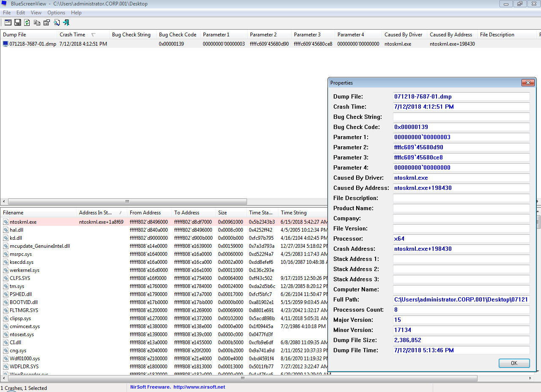Click the dump file icon beside 071218-7687-01.dmp
Image resolution: width=541 pixels, height=392 pixels.
pyautogui.click(x=5, y=44)
